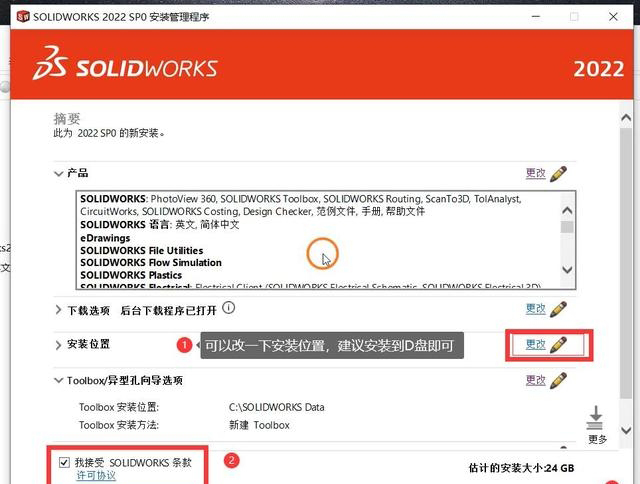Click the pencil icon for Toolbox/异型孔向导选项

click(558, 380)
